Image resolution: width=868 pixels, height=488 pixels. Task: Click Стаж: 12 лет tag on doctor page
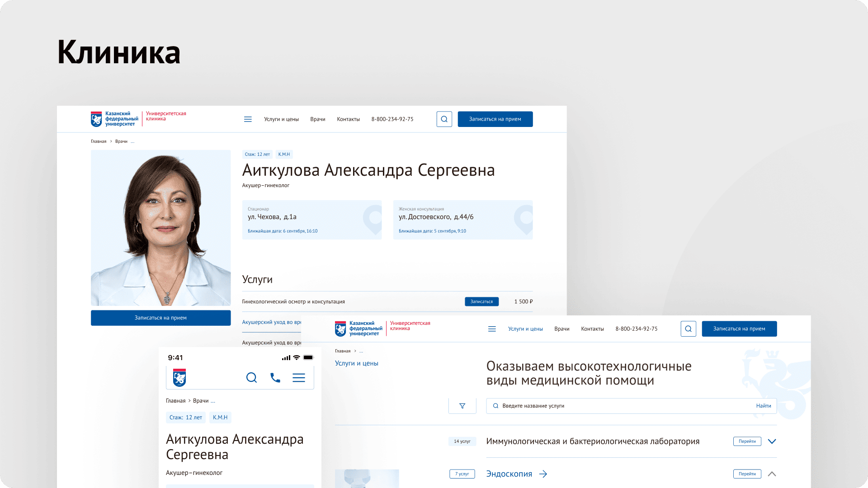pyautogui.click(x=257, y=155)
